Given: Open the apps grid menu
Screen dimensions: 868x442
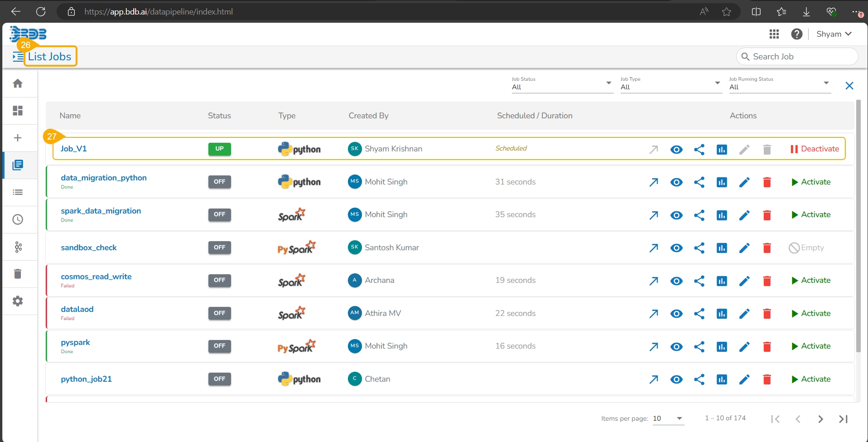Looking at the screenshot, I should [774, 34].
